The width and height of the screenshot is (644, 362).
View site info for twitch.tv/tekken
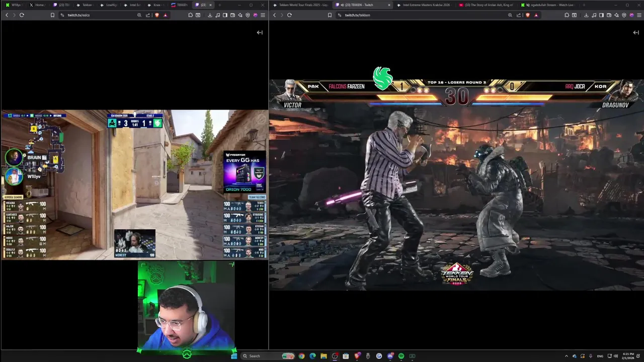coord(339,15)
